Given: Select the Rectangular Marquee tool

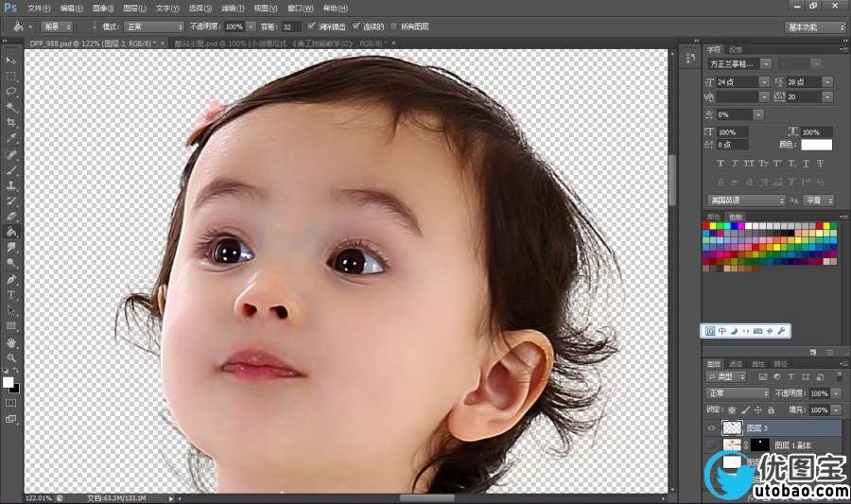Looking at the screenshot, I should 10,76.
